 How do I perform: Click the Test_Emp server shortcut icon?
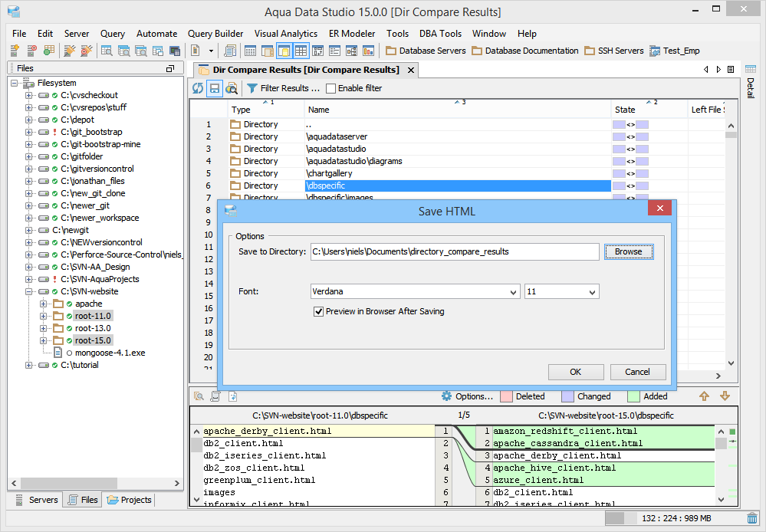tap(656, 51)
